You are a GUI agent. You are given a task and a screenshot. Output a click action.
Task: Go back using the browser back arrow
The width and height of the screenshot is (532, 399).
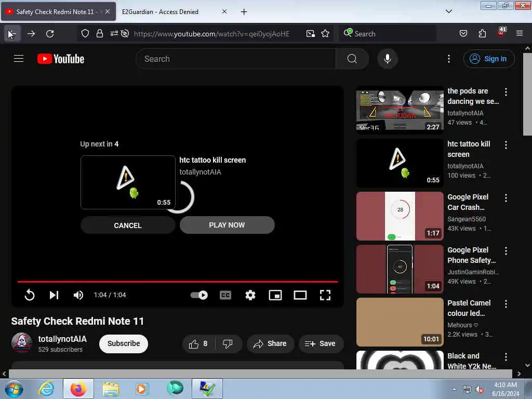coord(12,34)
